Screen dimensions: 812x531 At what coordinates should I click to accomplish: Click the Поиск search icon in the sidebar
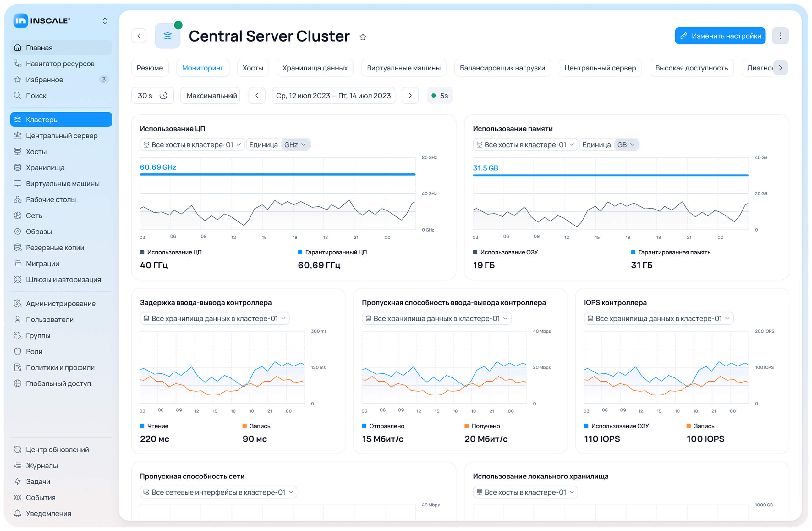17,95
